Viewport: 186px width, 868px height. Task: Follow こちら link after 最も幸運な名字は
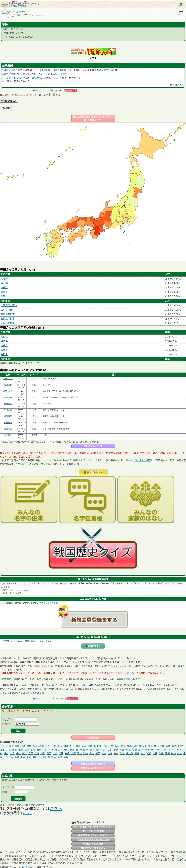[x=56, y=809]
